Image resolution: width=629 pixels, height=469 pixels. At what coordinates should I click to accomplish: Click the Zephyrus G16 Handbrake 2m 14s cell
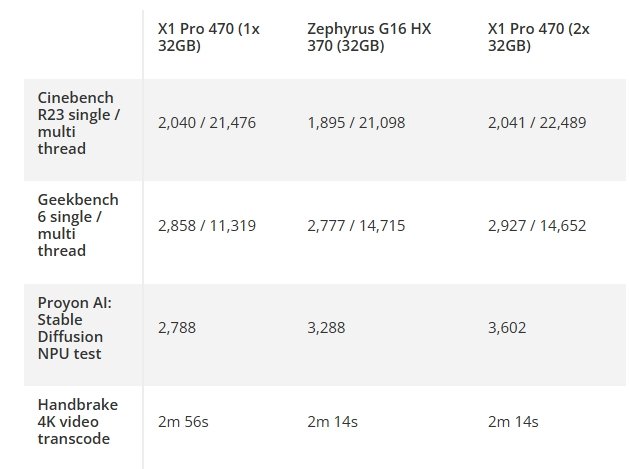pos(333,422)
